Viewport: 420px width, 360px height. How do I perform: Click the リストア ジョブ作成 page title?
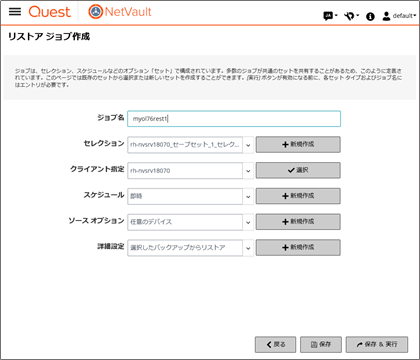[49, 36]
